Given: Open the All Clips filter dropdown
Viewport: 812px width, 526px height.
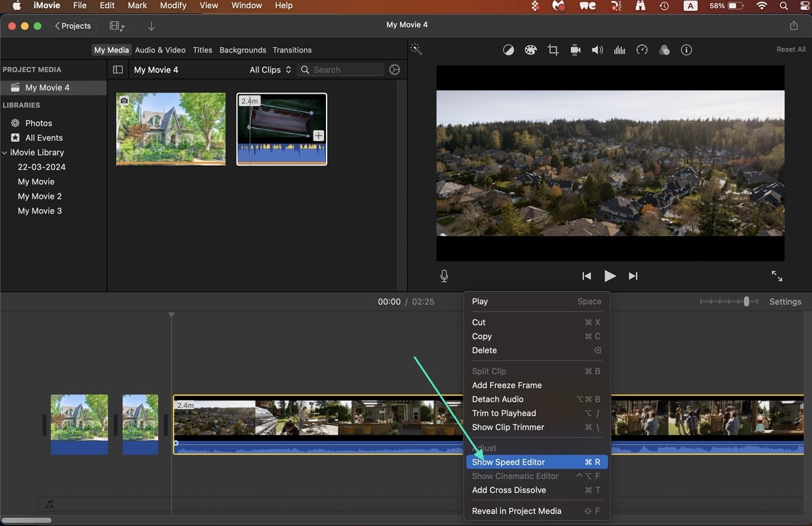Looking at the screenshot, I should [x=270, y=70].
